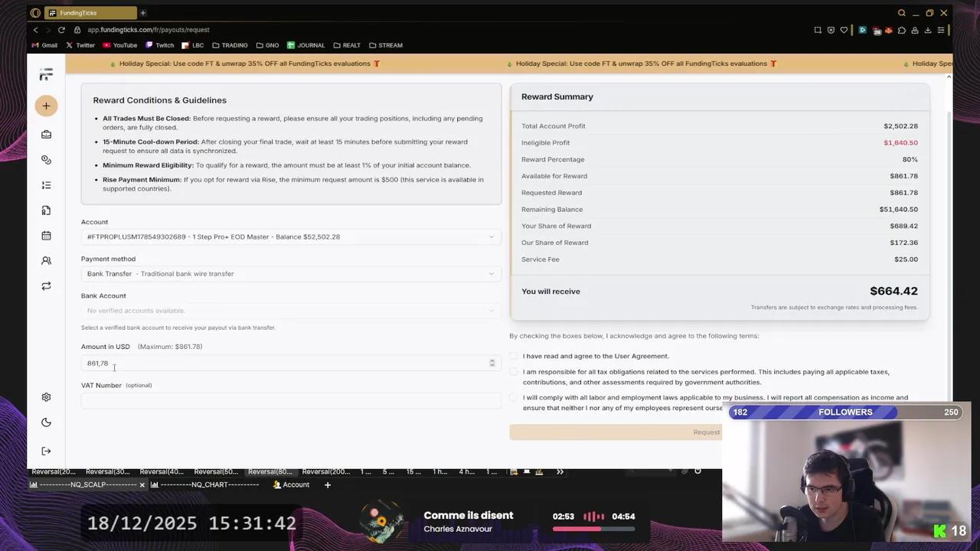Expand the GNO bookmarks folder
The height and width of the screenshot is (551, 980).
tap(267, 45)
